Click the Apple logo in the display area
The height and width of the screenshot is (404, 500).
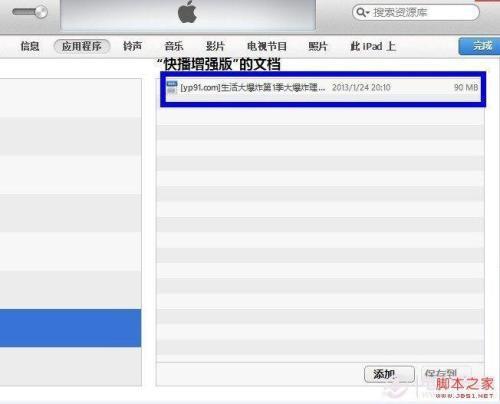188,13
